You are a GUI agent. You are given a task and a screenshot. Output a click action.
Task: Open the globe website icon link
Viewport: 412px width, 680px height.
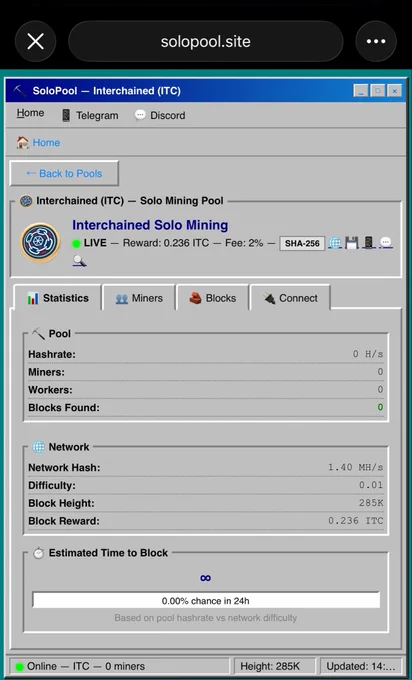pyautogui.click(x=334, y=242)
